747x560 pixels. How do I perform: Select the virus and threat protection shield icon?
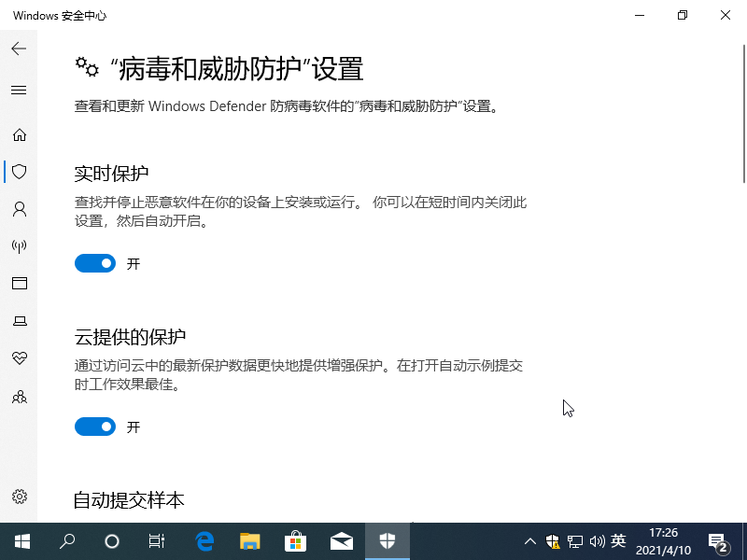19,172
